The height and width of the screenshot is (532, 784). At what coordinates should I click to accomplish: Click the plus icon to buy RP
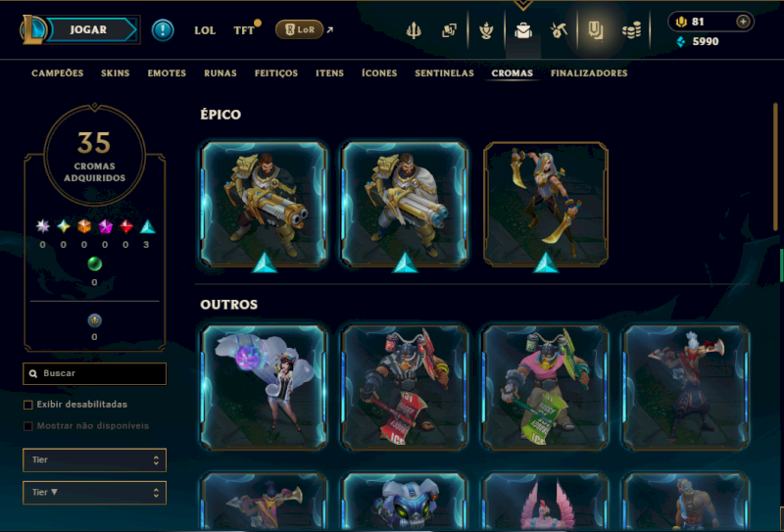[x=743, y=22]
